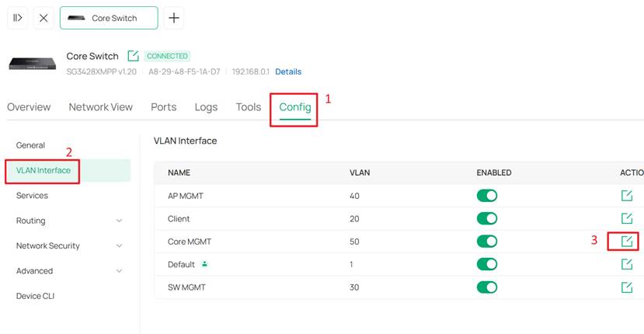Click the collapse panel icon at top left
Image resolution: width=644 pixels, height=334 pixels.
[x=17, y=18]
